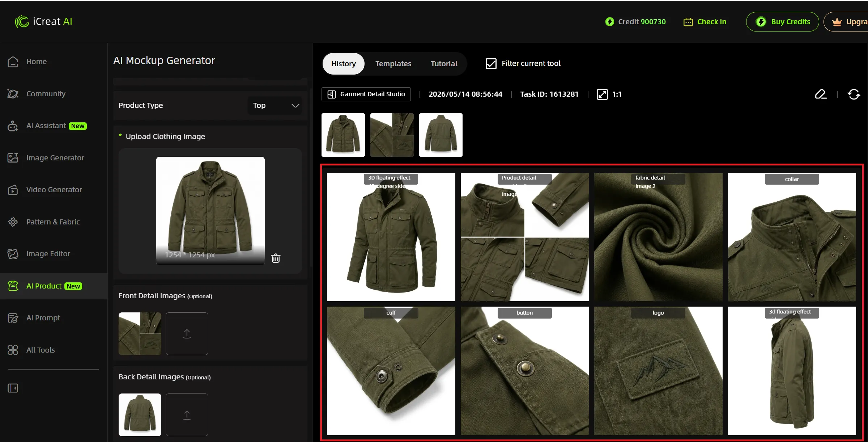Delete the uploaded clothing image with trash icon
This screenshot has width=868, height=442.
click(x=276, y=258)
